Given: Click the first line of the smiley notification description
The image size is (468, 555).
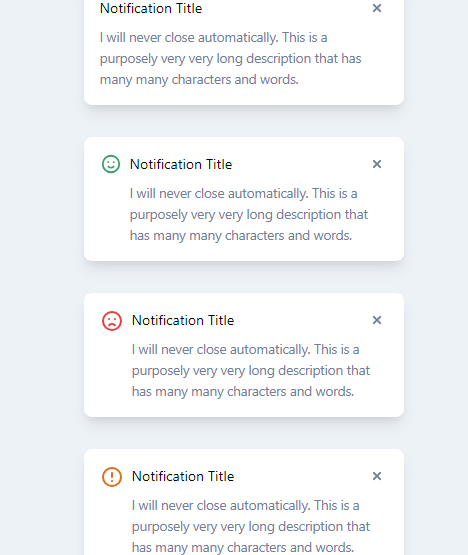Looking at the screenshot, I should [244, 194].
